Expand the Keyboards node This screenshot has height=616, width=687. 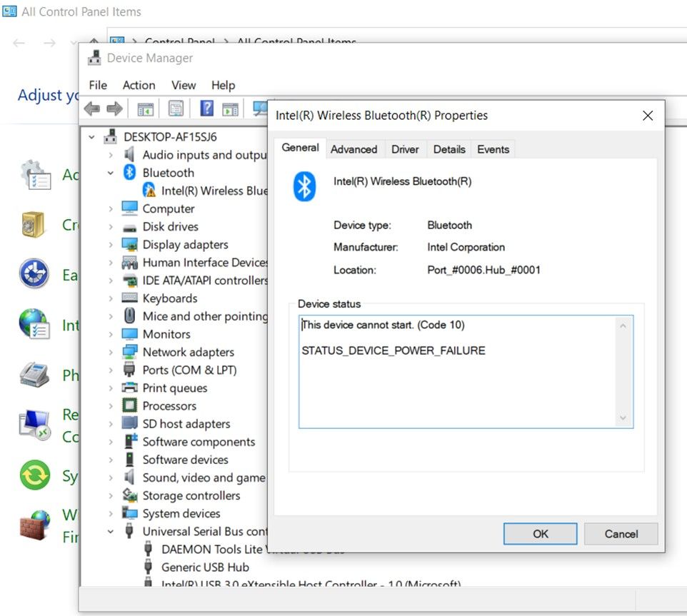coord(111,298)
